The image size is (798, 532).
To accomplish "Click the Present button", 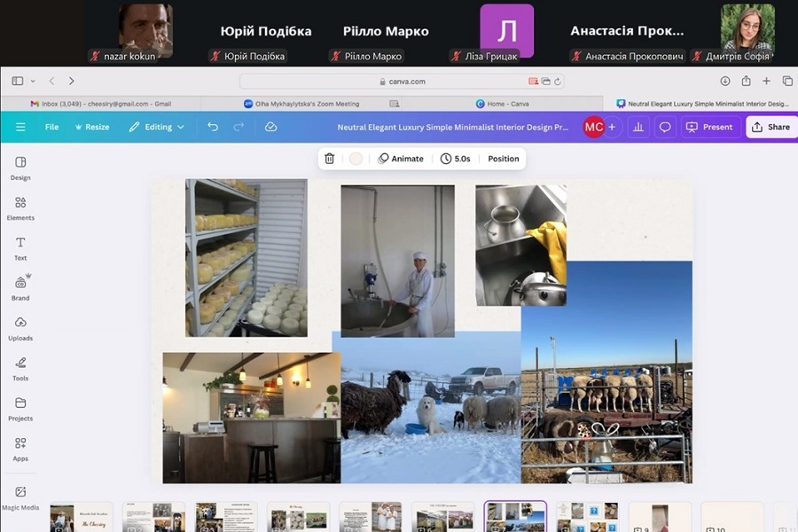I will (x=709, y=127).
